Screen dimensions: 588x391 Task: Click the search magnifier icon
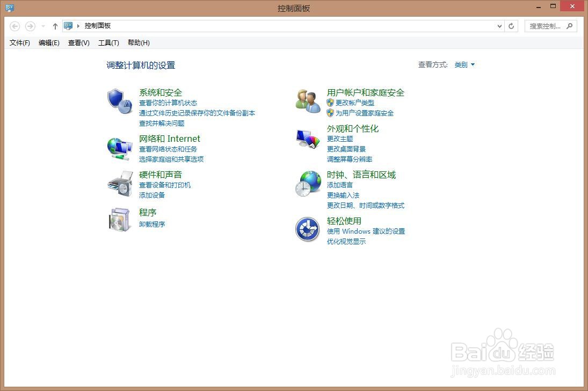click(x=570, y=26)
